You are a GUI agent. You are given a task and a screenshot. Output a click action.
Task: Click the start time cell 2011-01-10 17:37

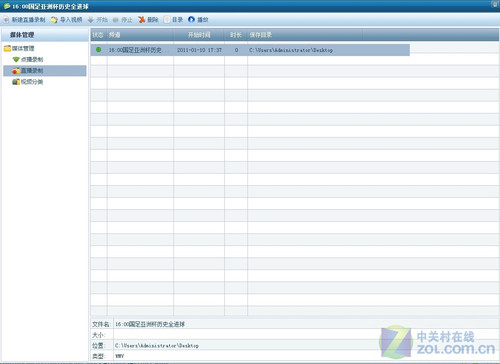tap(199, 50)
